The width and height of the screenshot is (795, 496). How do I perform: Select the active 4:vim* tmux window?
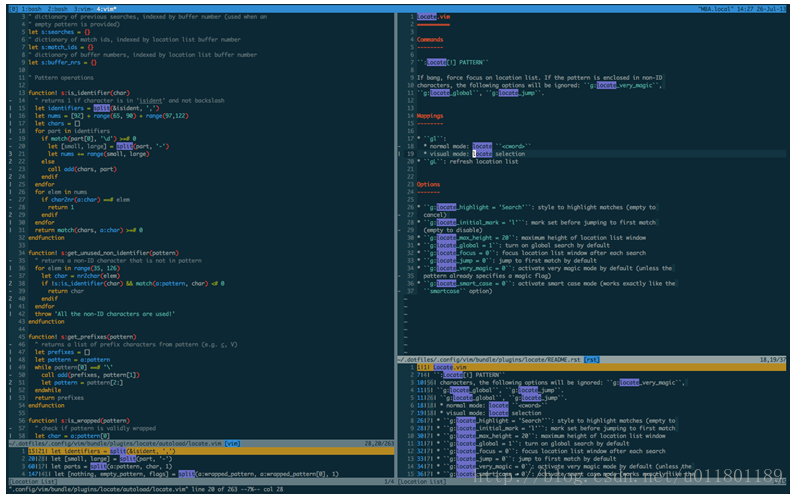coord(106,9)
